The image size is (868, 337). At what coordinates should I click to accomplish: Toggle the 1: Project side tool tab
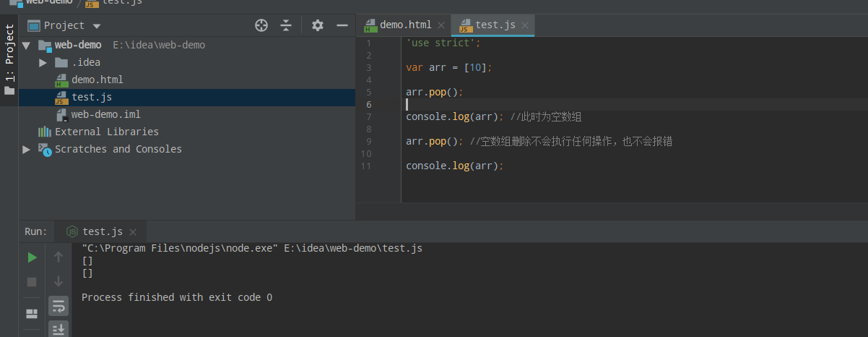click(x=9, y=60)
